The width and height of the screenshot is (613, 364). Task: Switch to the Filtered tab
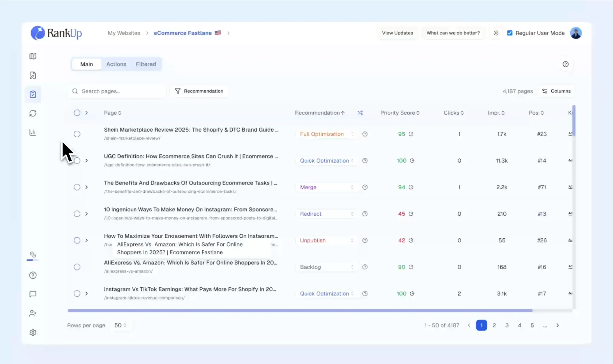[146, 64]
